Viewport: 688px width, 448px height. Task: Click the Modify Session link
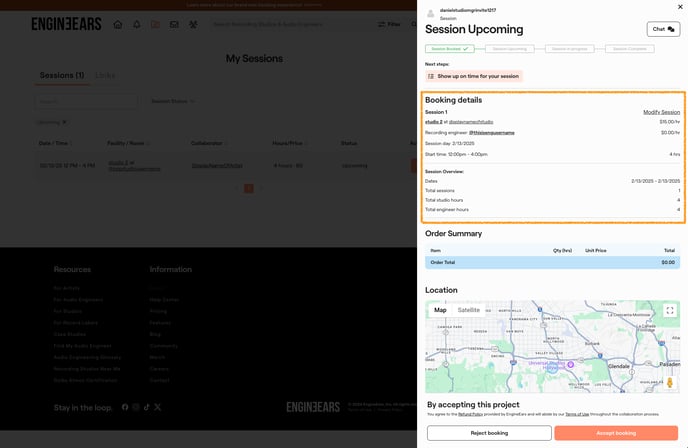point(661,112)
